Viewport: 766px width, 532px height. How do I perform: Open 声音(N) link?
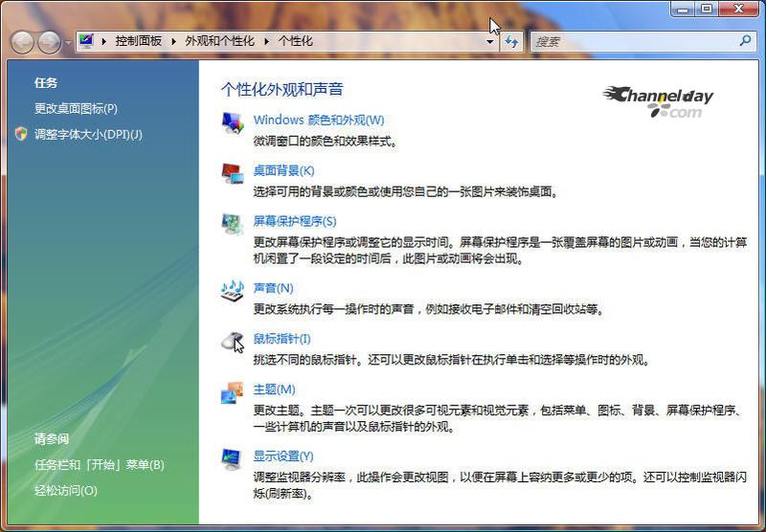coord(273,288)
